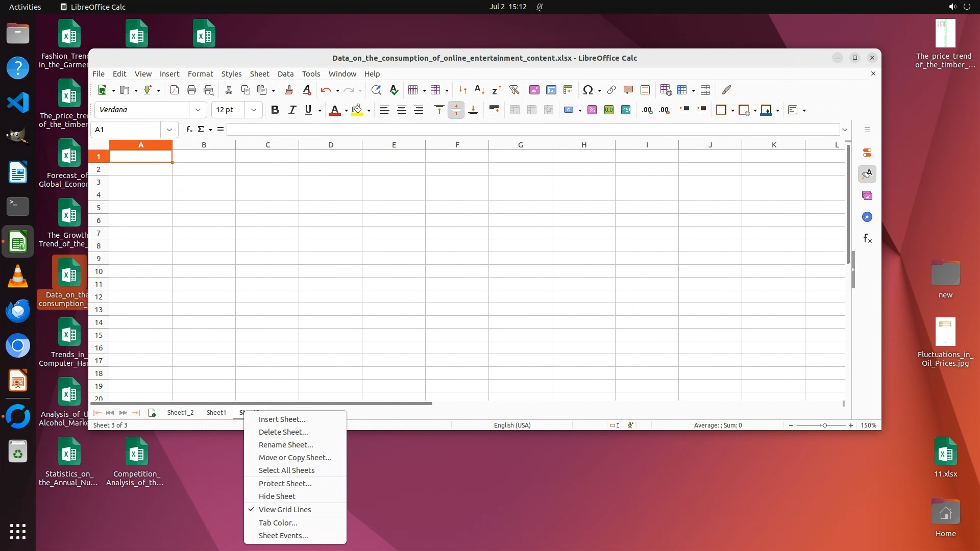Click the Sort Ascending toolbar icon

479,90
